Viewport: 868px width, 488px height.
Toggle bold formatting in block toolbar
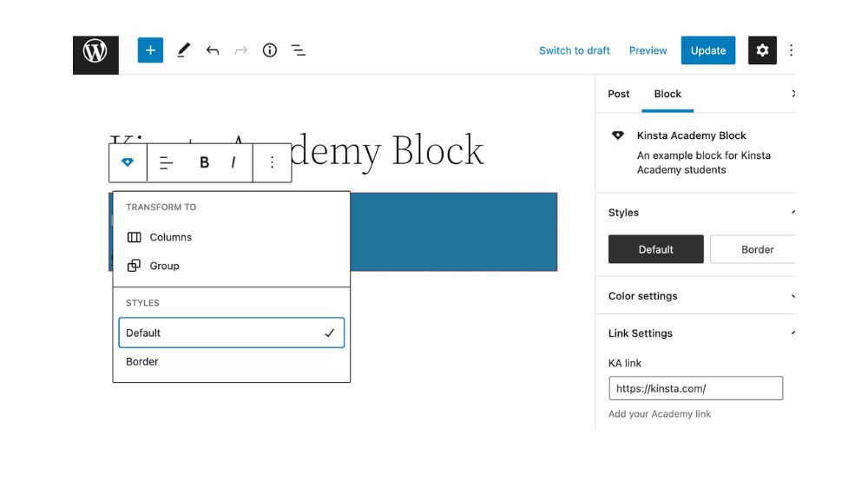(204, 162)
